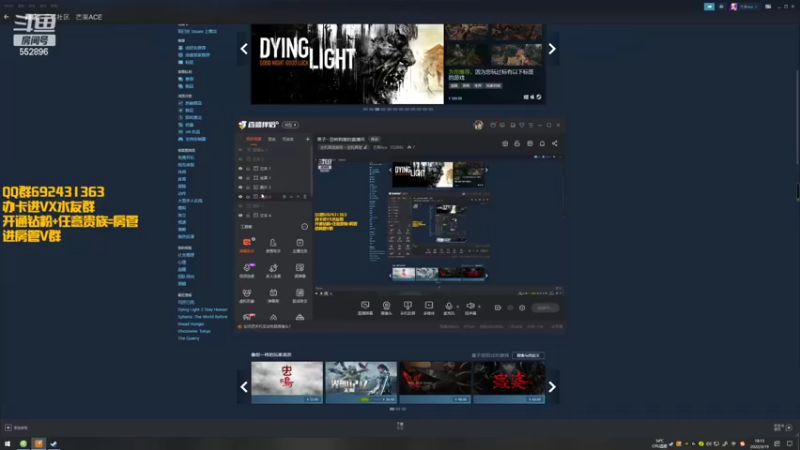This screenshot has height=450, width=800.
Task: Toggle visibility of 全屏 1 source
Action: point(240,178)
